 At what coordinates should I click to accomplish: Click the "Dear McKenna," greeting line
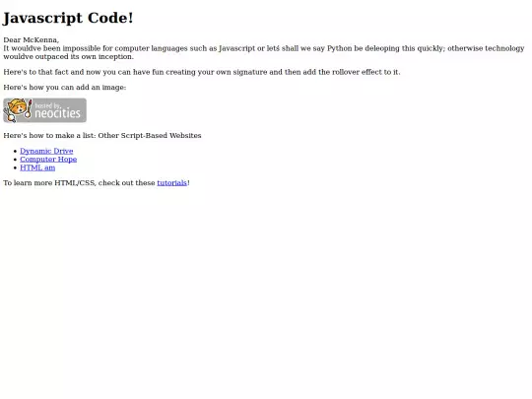[x=32, y=40]
